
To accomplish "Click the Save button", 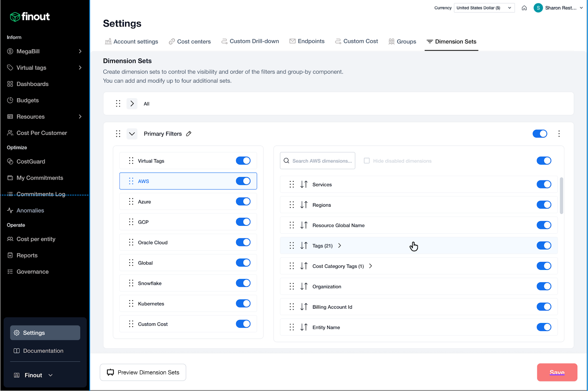I will coord(557,372).
